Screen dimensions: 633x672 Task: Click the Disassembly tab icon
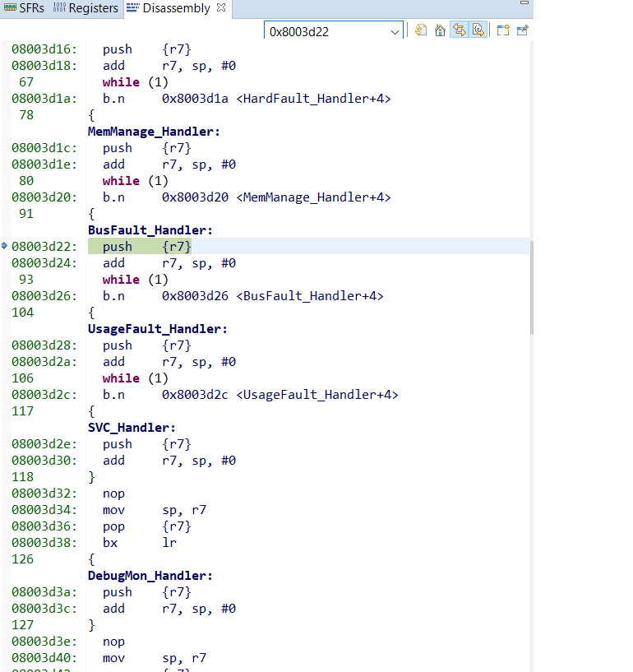tap(133, 7)
